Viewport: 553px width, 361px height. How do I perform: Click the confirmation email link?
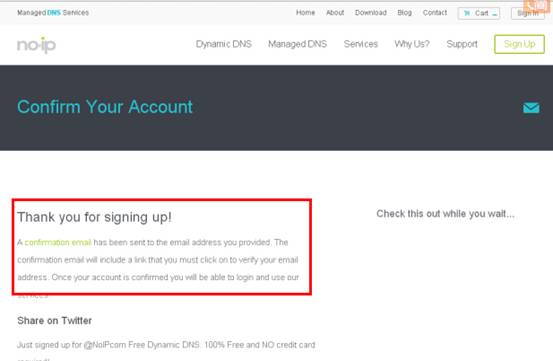[x=58, y=243]
